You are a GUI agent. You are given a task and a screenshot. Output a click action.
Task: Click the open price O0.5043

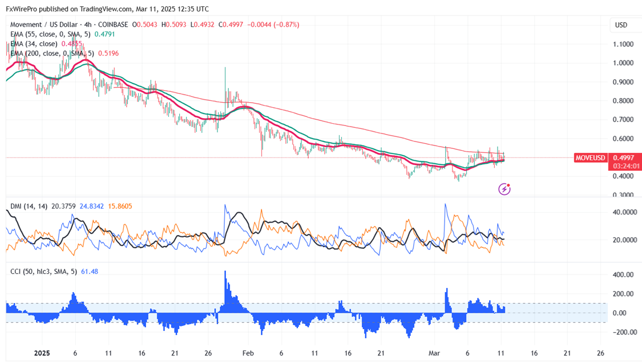[x=145, y=25]
